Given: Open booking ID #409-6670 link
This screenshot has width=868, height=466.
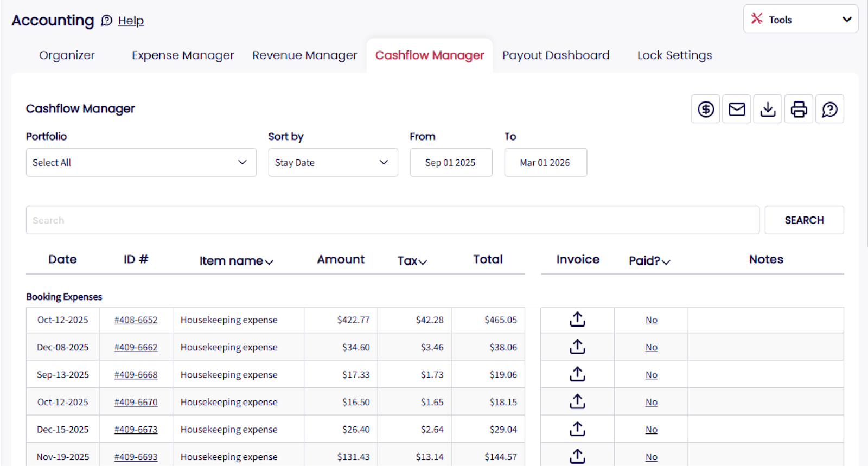Looking at the screenshot, I should pos(136,402).
